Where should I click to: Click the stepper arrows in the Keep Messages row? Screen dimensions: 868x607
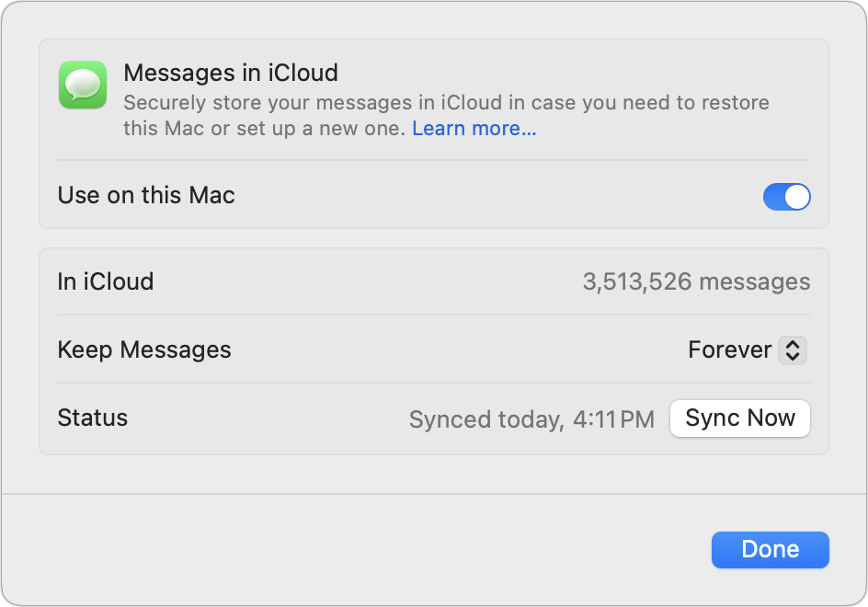tap(793, 349)
